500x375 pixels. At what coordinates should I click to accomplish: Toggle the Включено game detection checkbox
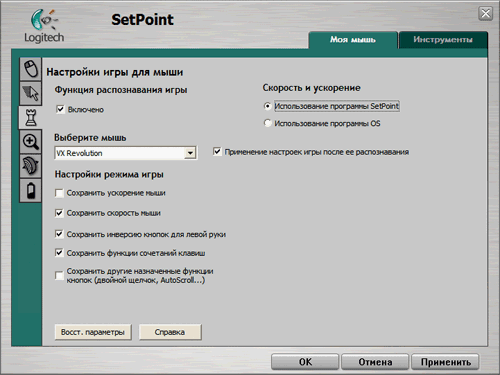[60, 109]
